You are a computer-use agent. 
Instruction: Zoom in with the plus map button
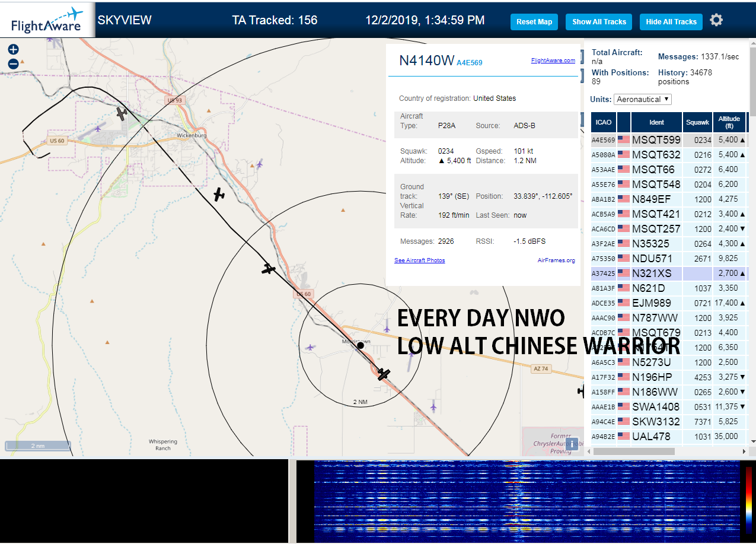pos(13,50)
